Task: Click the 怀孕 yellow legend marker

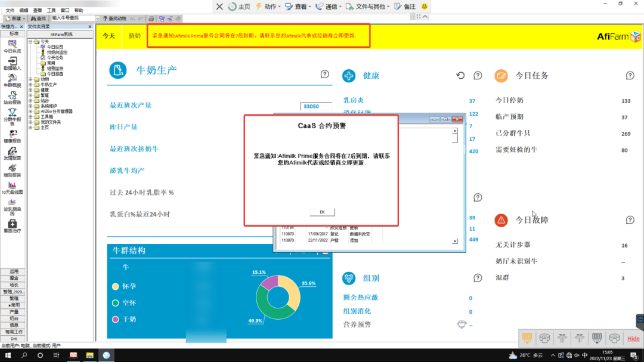Action: click(x=116, y=286)
